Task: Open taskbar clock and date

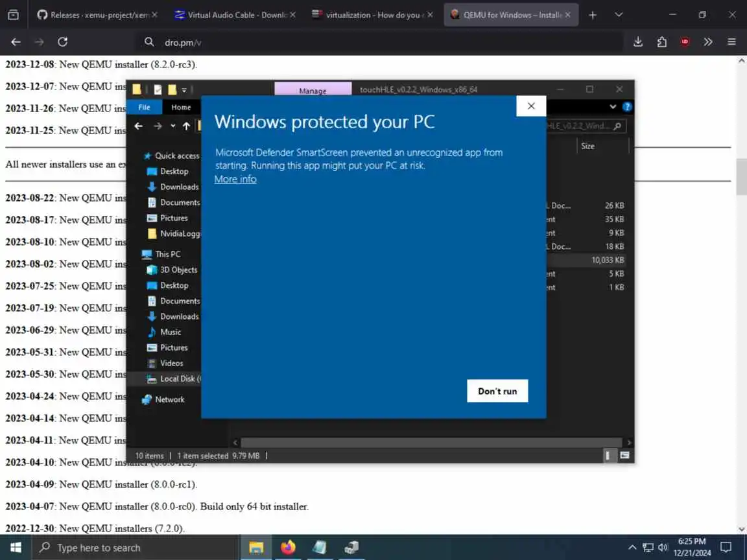Action: [693, 548]
